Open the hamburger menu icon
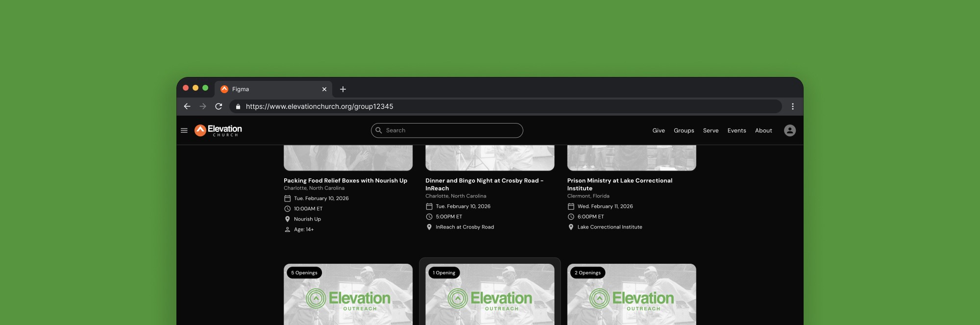The image size is (980, 325). tap(184, 130)
